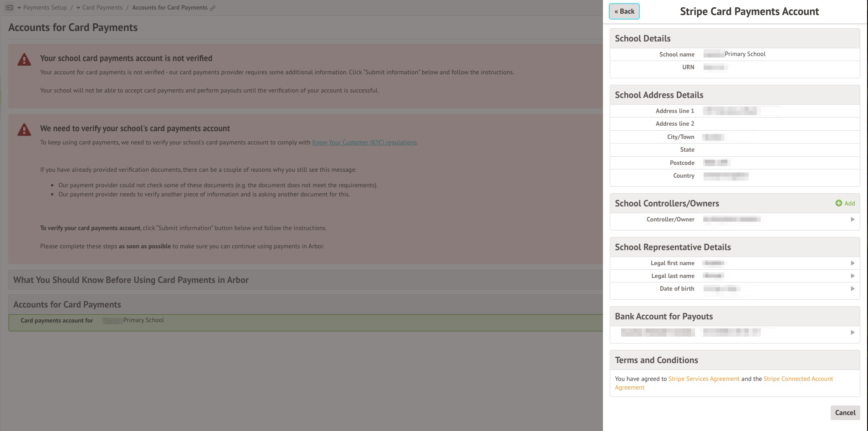
Task: Go to Payments Setup in the breadcrumb
Action: (x=45, y=8)
